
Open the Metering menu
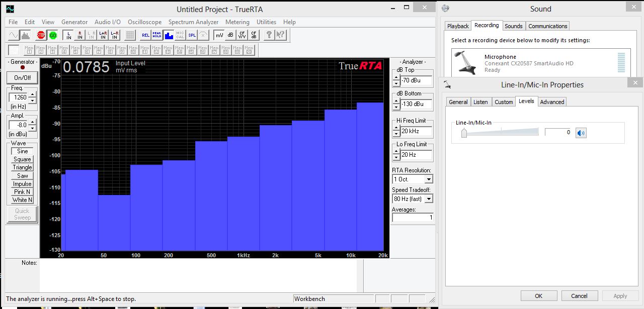237,22
